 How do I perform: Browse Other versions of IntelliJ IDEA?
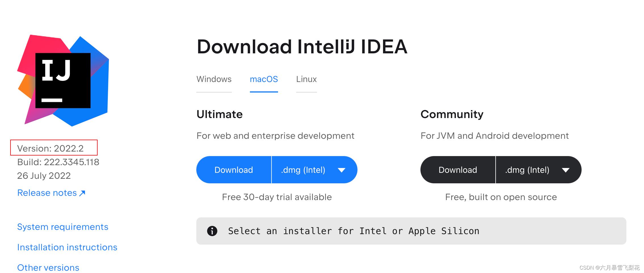48,267
